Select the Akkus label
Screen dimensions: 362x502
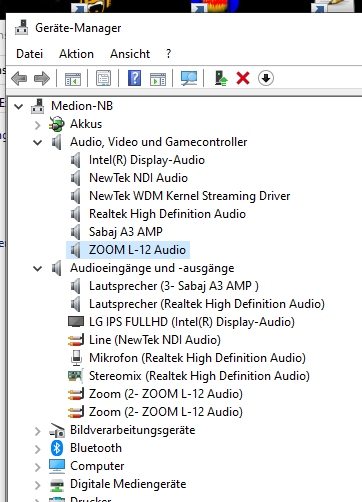click(x=86, y=124)
